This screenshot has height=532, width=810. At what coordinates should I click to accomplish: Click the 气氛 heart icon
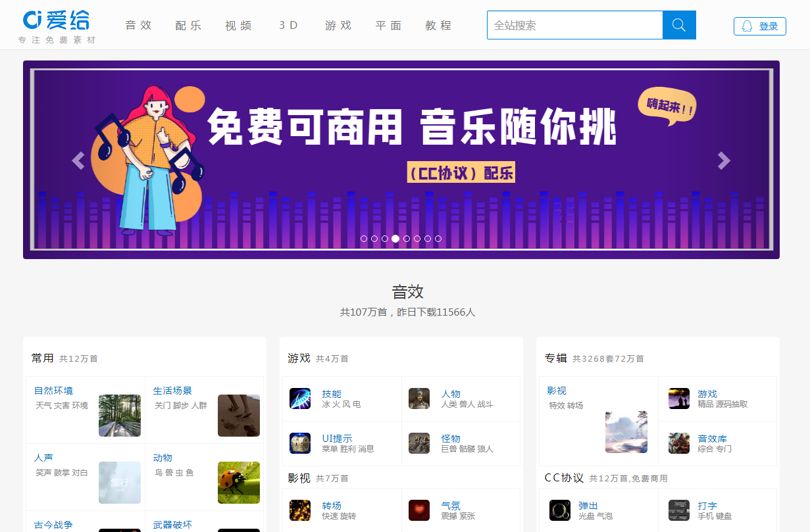pyautogui.click(x=419, y=510)
